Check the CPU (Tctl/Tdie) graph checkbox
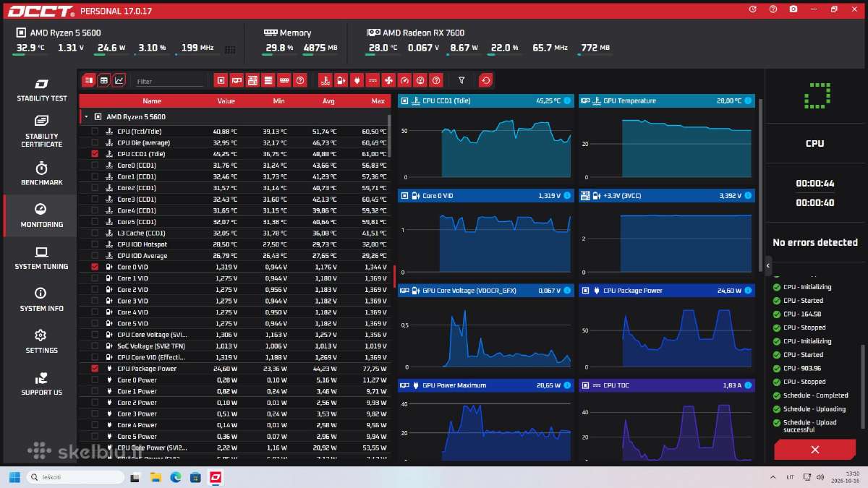This screenshot has height=488, width=868. point(95,132)
